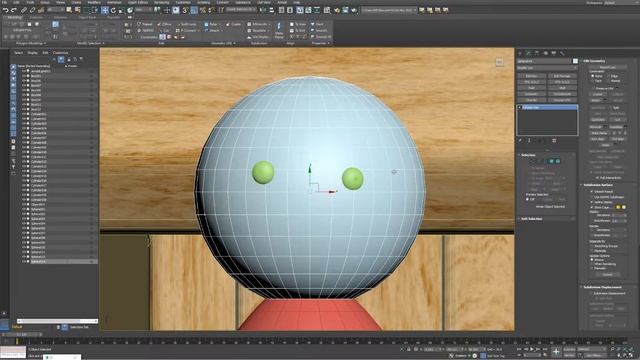Toggle the 3D Snaps button
Viewport: 640px width, 360px height.
click(x=185, y=10)
